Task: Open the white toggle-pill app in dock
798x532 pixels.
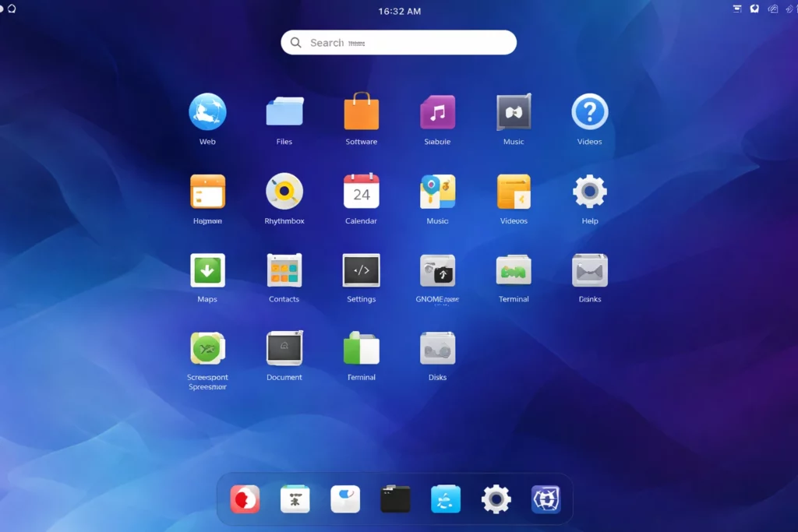Action: 345,499
